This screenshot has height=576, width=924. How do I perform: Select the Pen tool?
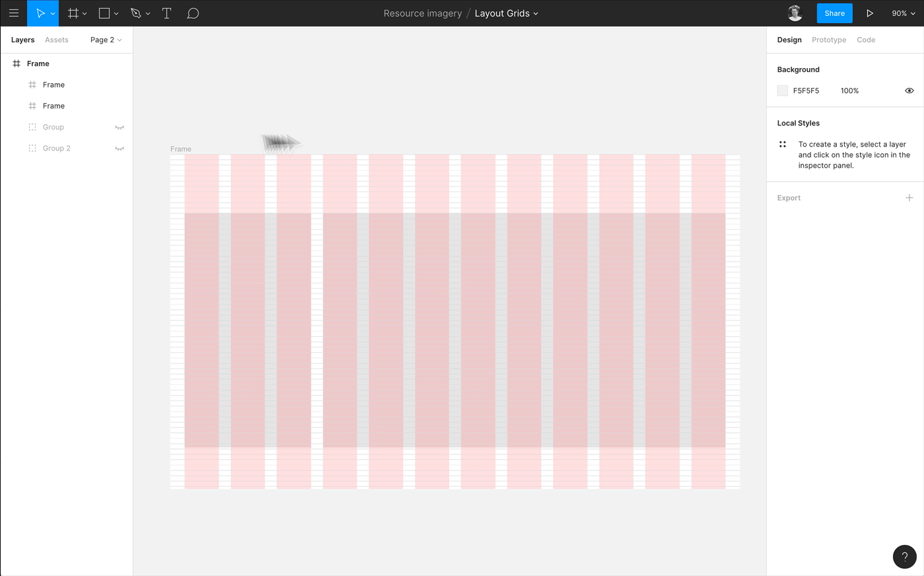136,13
